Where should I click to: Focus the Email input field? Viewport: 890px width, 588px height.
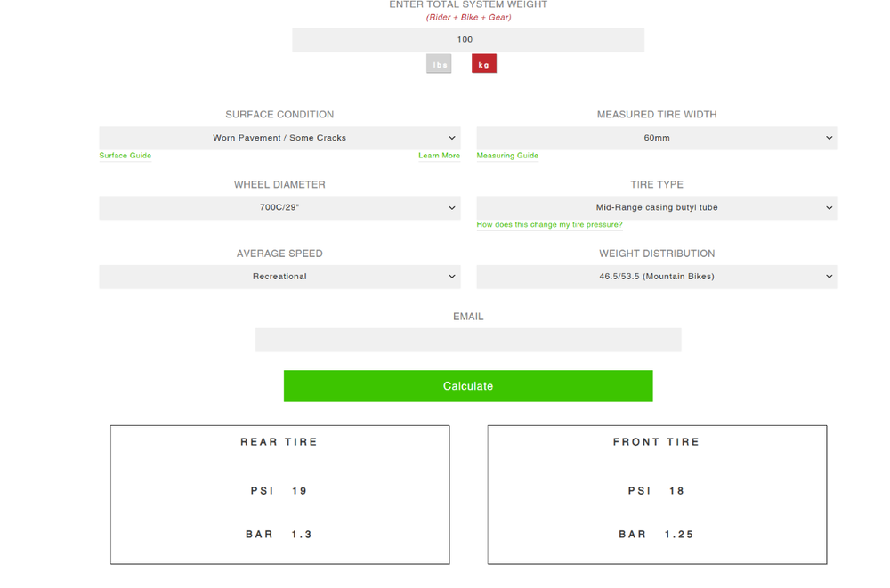(x=468, y=340)
